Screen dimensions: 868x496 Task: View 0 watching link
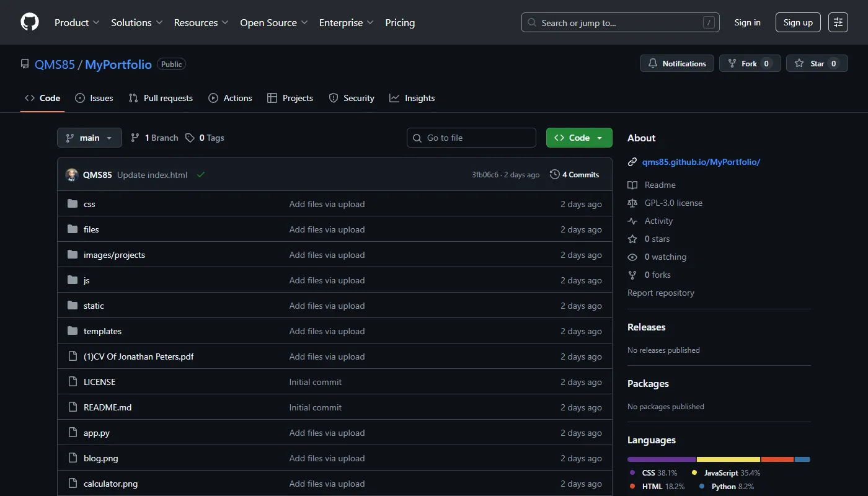[657, 257]
